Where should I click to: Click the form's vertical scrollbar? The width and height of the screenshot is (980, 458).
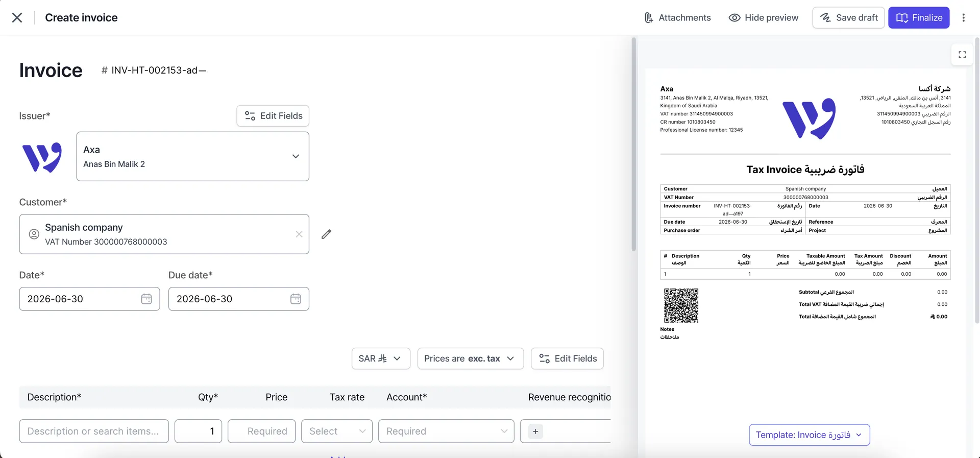pyautogui.click(x=633, y=144)
